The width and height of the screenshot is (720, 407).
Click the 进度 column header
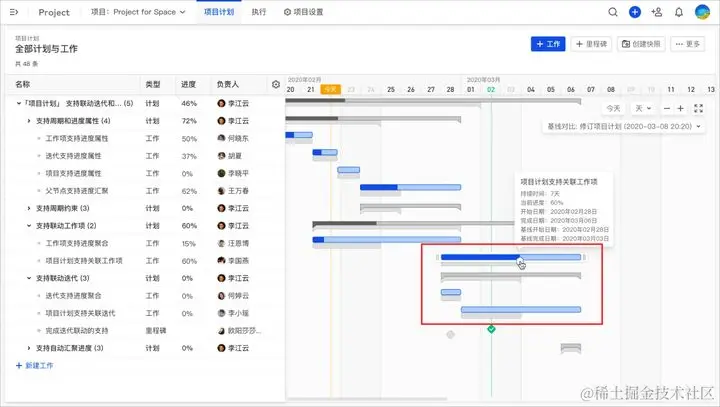tap(188, 85)
